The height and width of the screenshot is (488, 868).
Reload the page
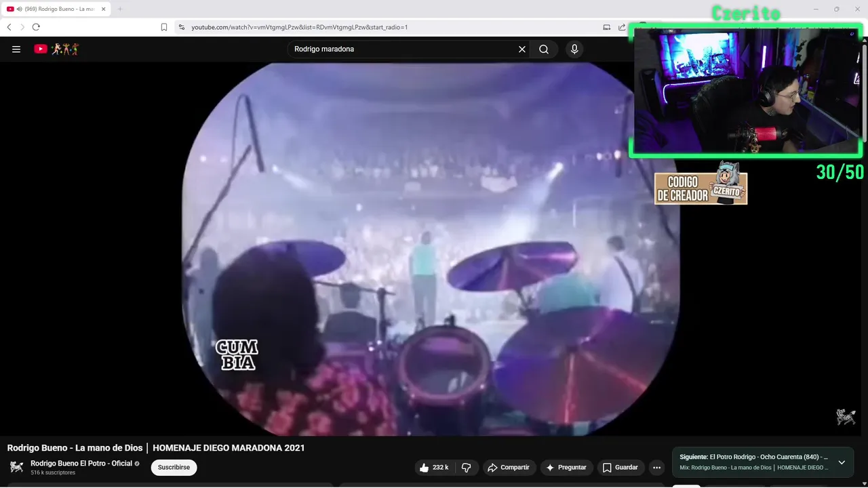[36, 27]
